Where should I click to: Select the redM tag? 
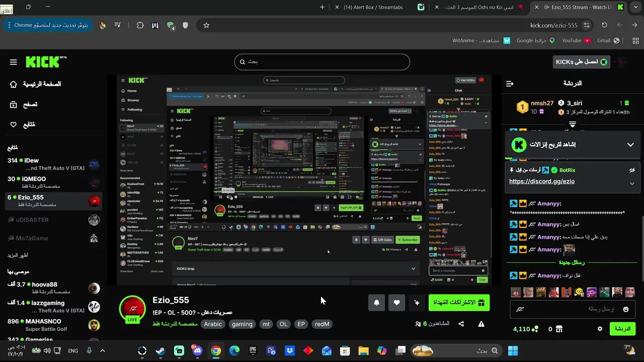(322, 324)
